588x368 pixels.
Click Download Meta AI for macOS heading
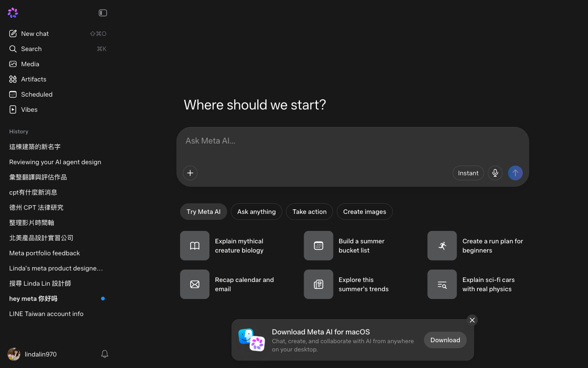pyautogui.click(x=321, y=332)
